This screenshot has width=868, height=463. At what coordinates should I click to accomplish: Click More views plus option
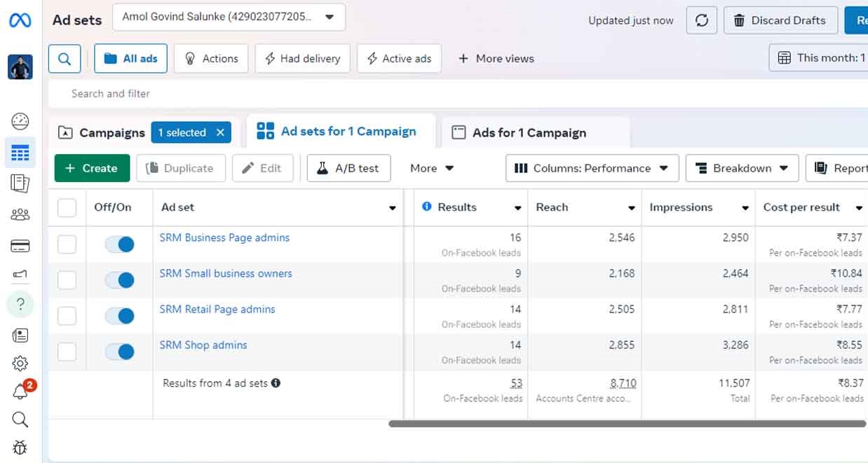[496, 59]
